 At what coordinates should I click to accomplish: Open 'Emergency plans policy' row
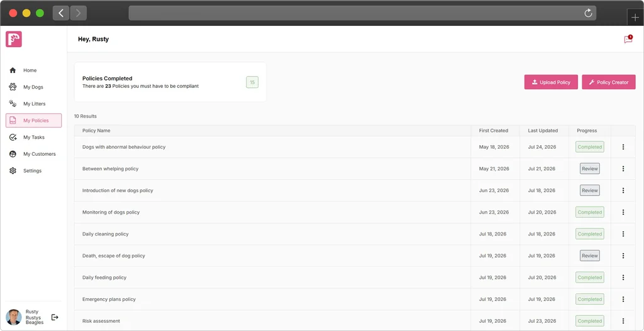pos(355,299)
